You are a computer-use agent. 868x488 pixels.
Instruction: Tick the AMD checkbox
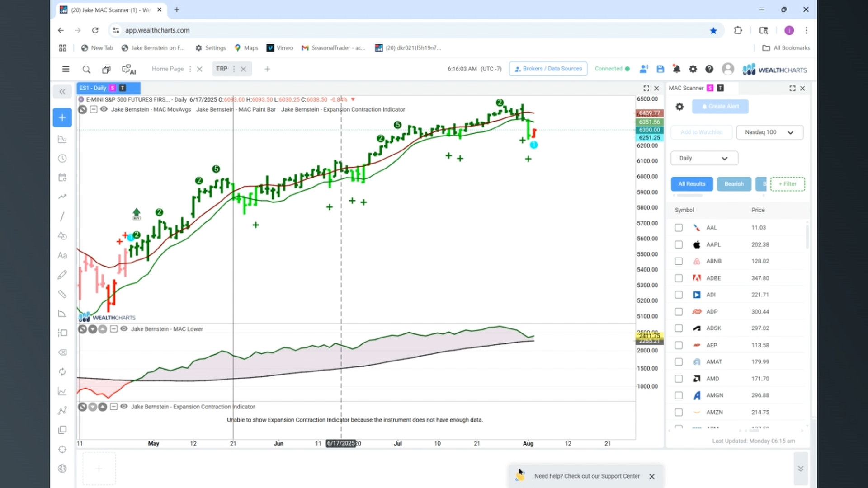679,379
